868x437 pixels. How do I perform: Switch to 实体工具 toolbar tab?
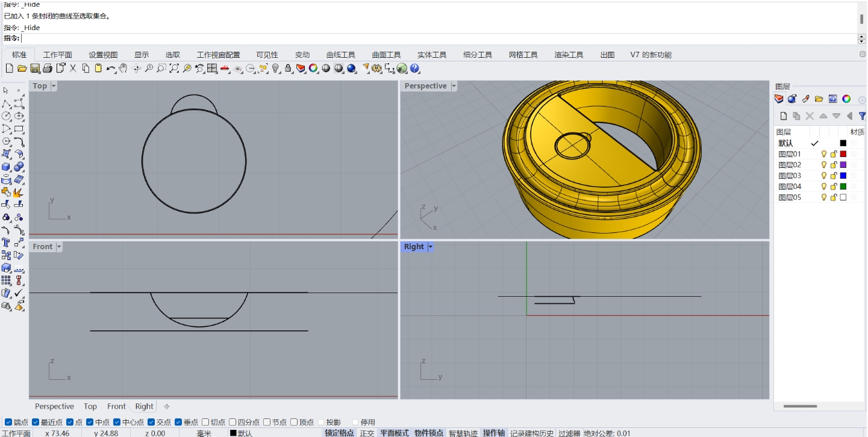(x=432, y=55)
